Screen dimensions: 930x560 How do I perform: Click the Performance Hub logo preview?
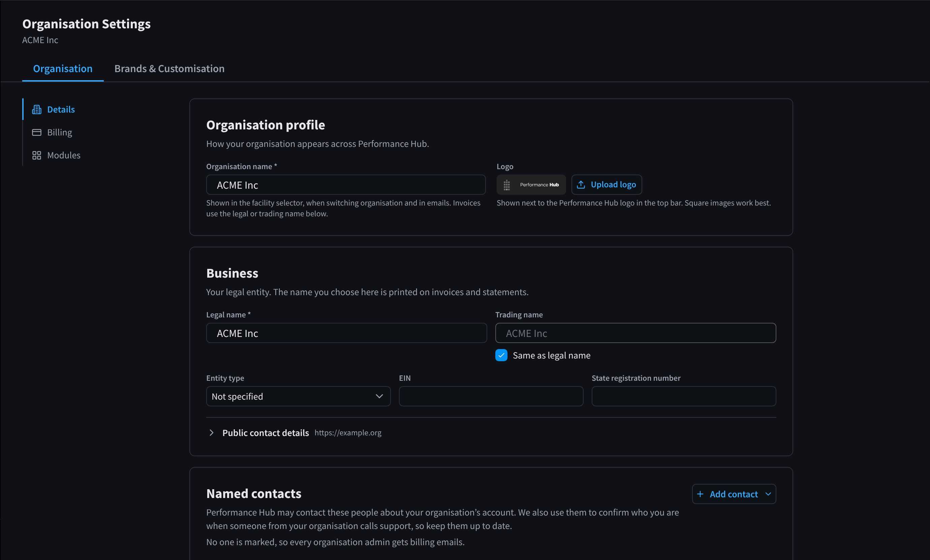point(531,185)
